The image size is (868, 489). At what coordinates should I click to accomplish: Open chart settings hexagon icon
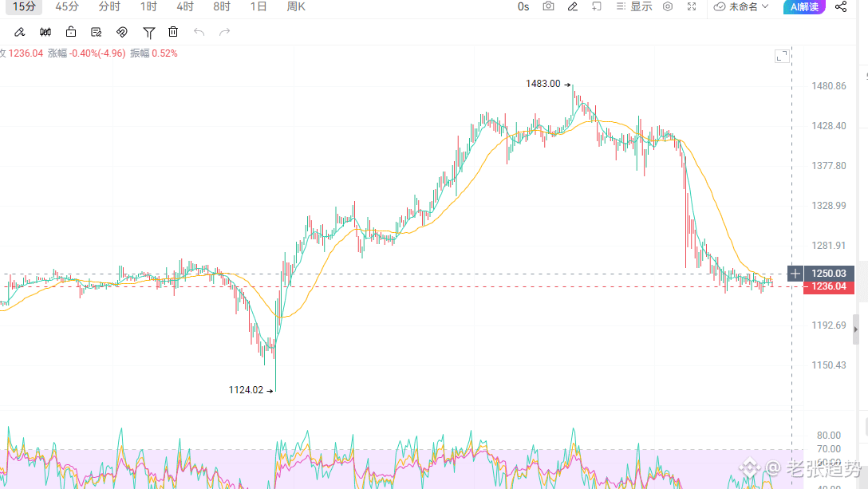click(x=668, y=6)
